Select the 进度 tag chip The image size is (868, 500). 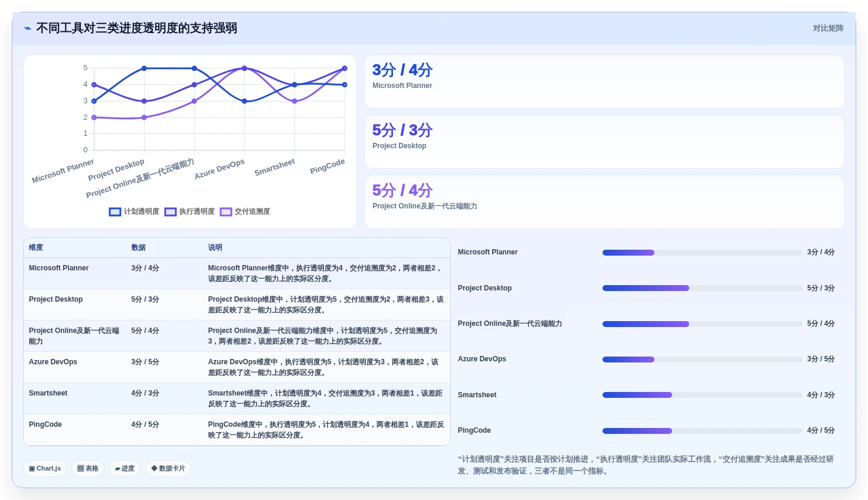click(125, 469)
